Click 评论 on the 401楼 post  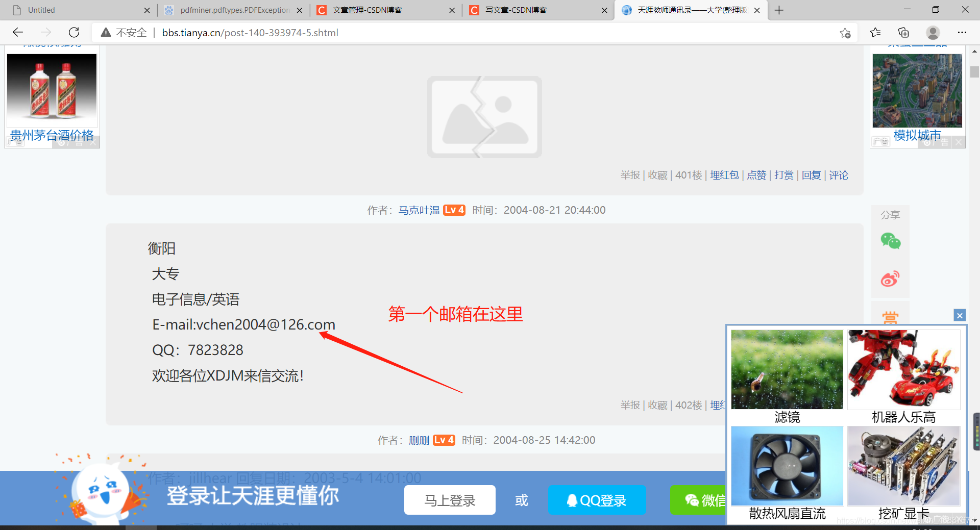839,175
